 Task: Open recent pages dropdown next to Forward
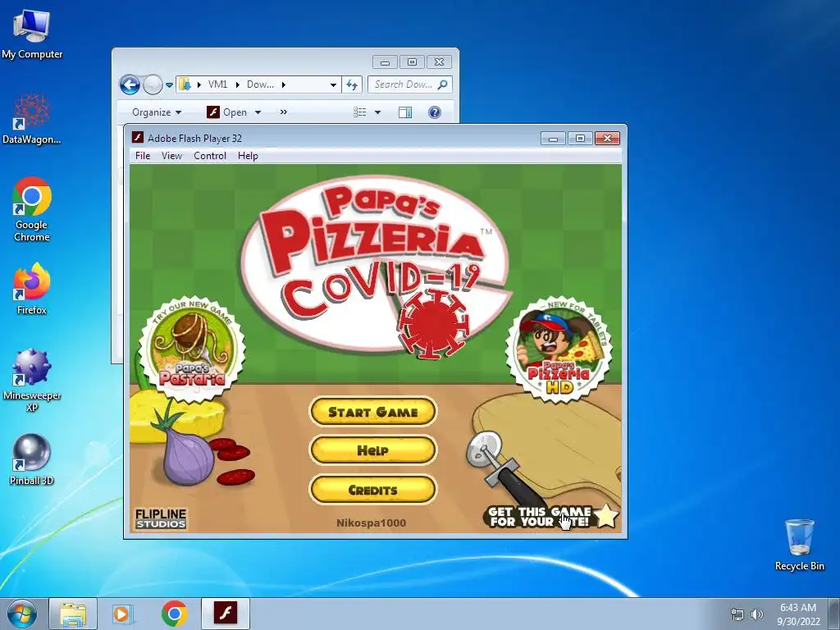pyautogui.click(x=169, y=84)
